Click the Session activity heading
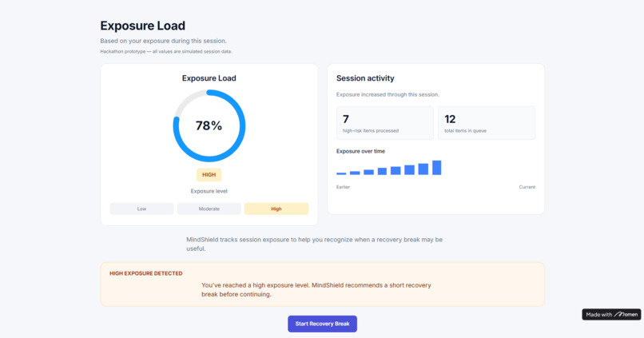This screenshot has height=338, width=644. pyautogui.click(x=365, y=78)
